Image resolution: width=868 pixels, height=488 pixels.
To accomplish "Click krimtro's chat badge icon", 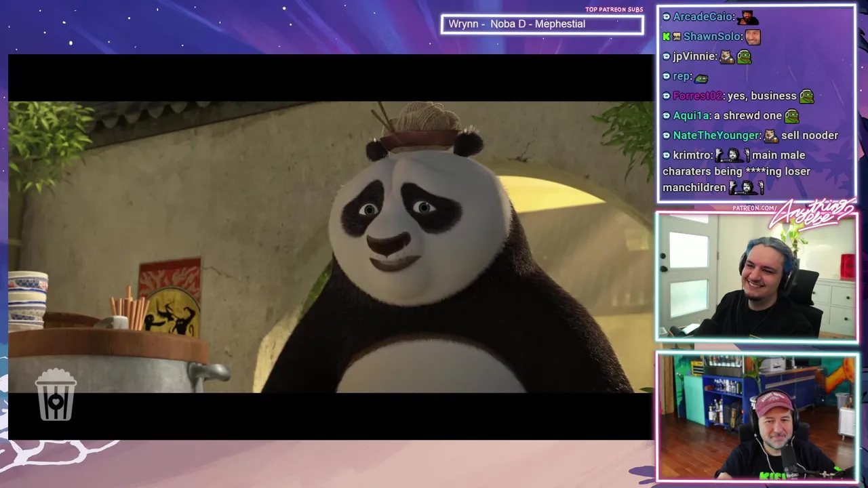I will click(x=667, y=155).
